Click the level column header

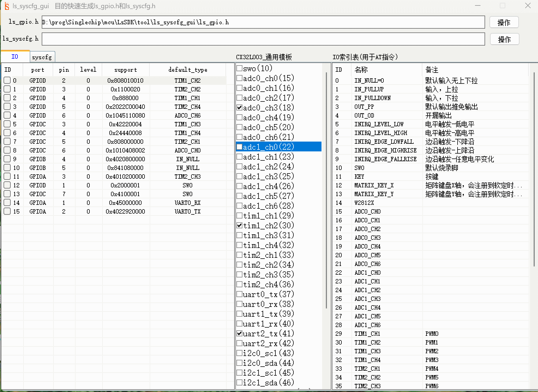(x=88, y=70)
